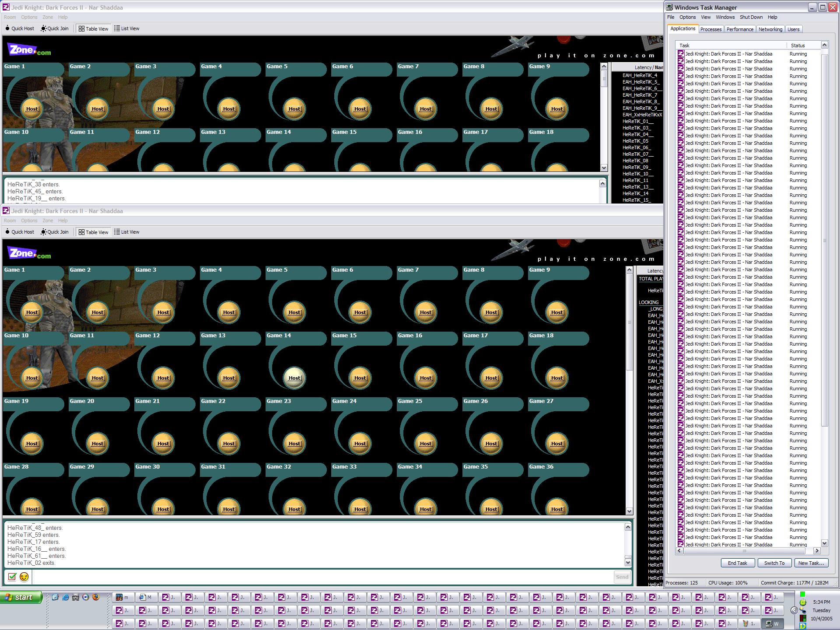Click lower window game table scrollbar thumb
Viewport: 840px width, 630px height.
pyautogui.click(x=630, y=322)
